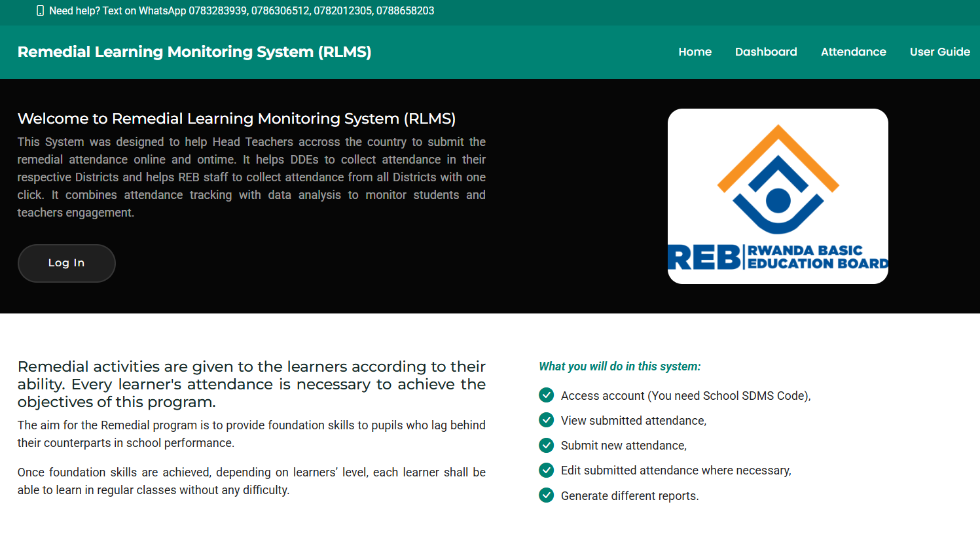Screen dimensions: 980x534
Task: Click the REB Rwanda Basic Education Board logo
Action: [778, 196]
